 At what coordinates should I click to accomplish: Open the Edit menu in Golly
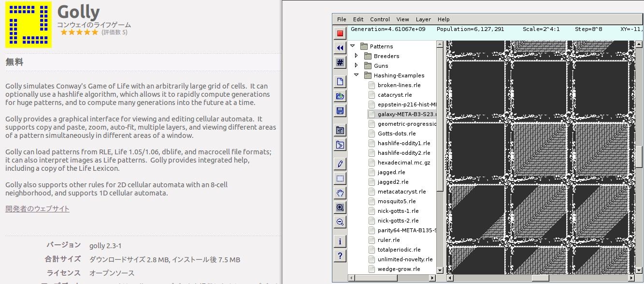(358, 19)
